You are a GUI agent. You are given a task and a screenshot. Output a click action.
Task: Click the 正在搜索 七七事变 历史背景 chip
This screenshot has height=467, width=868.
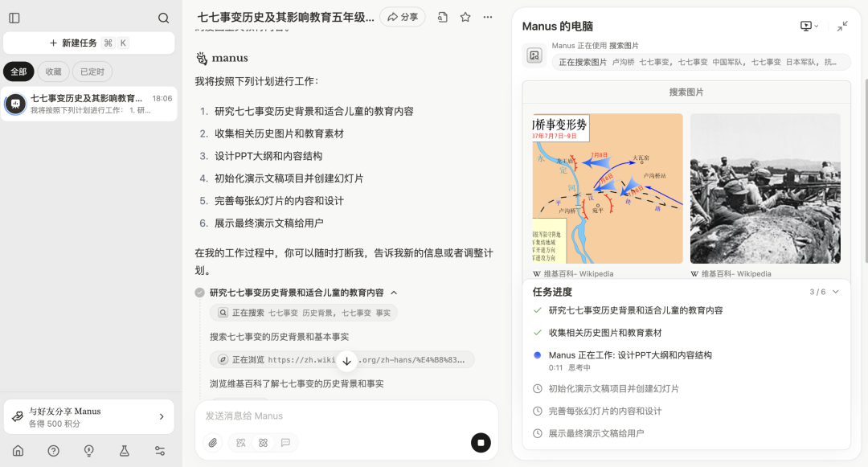[x=303, y=313]
